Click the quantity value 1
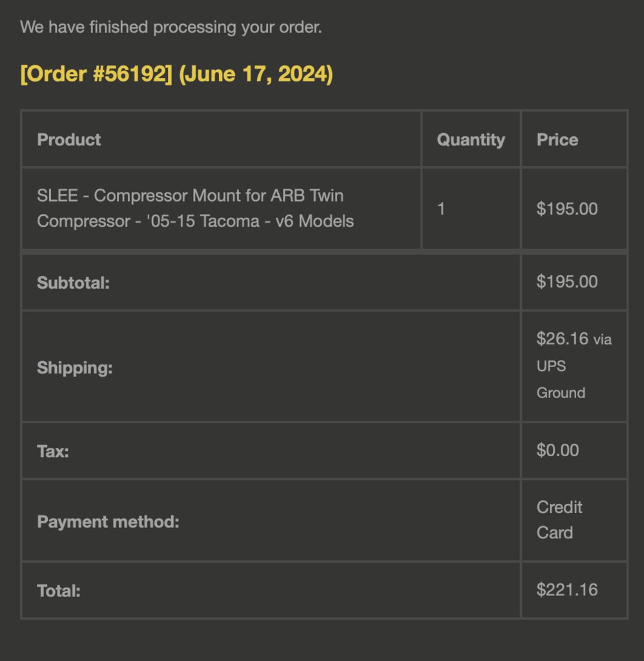The width and height of the screenshot is (644, 661). pos(441,209)
